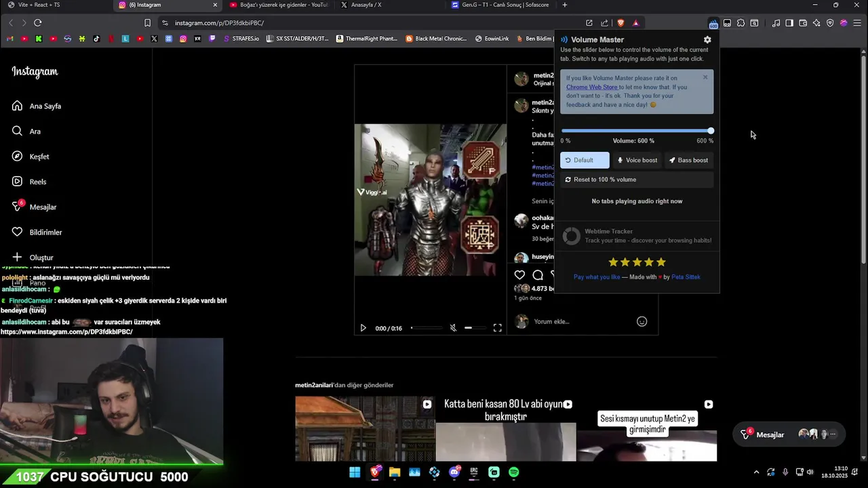This screenshot has width=868, height=488.
Task: Open the Pay what you like link
Action: point(597,277)
